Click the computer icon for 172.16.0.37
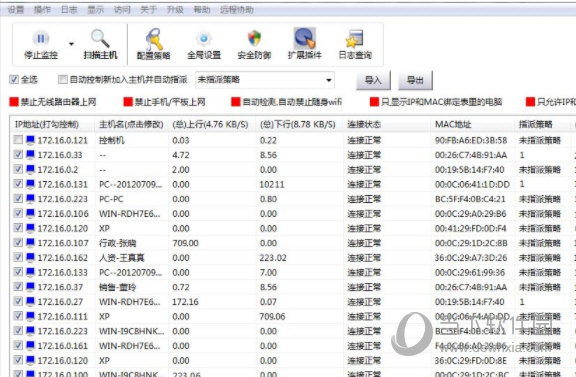 (x=30, y=287)
